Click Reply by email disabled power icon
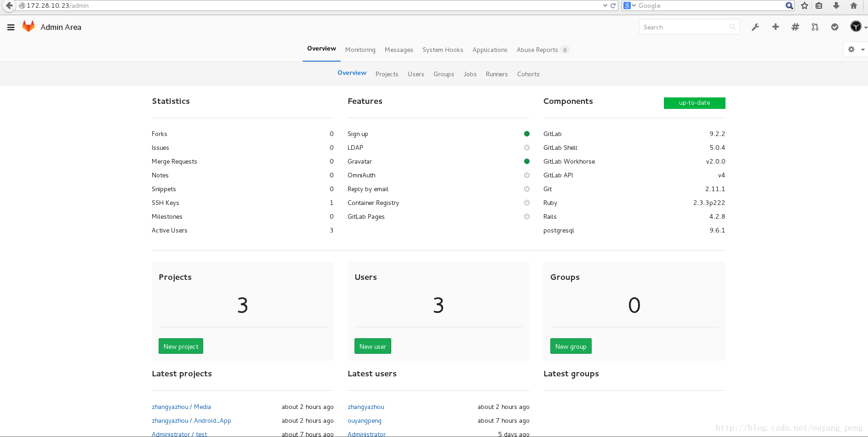This screenshot has height=437, width=868. tap(527, 189)
